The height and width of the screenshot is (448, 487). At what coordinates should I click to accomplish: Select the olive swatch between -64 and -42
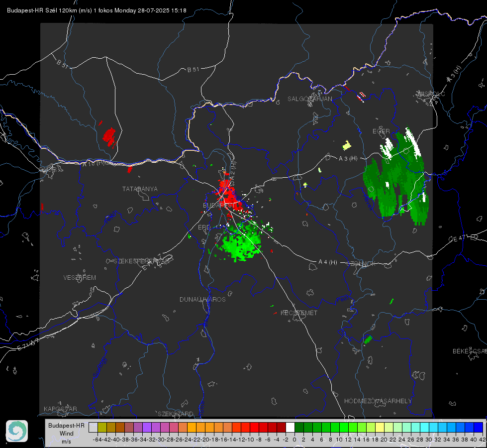102,427
